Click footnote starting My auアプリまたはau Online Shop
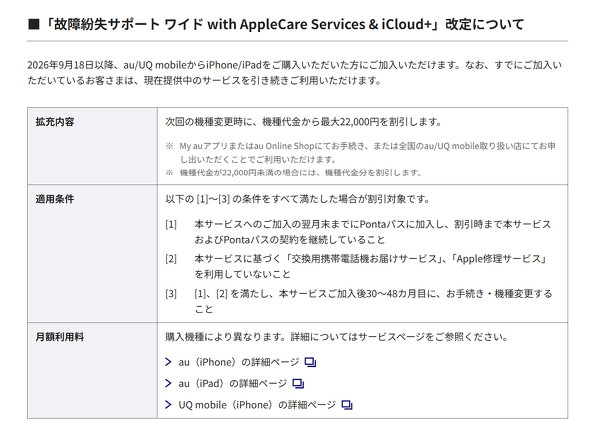The height and width of the screenshot is (438, 590). click(x=360, y=152)
